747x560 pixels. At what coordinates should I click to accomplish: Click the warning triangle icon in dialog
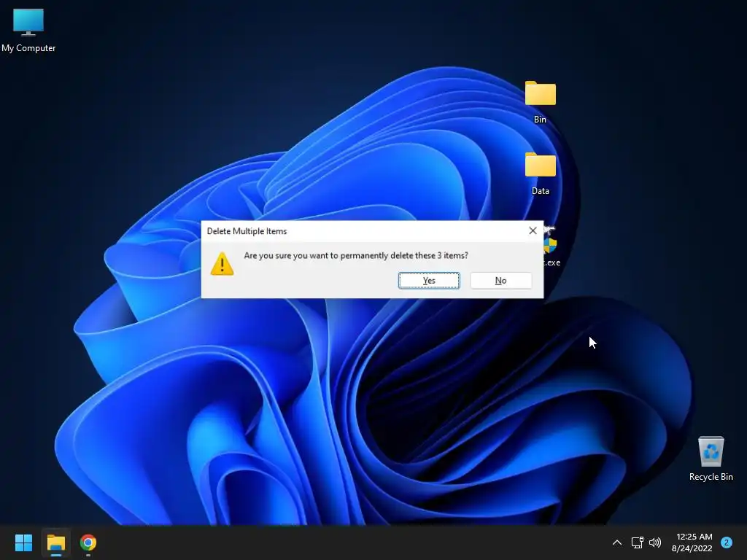222,264
